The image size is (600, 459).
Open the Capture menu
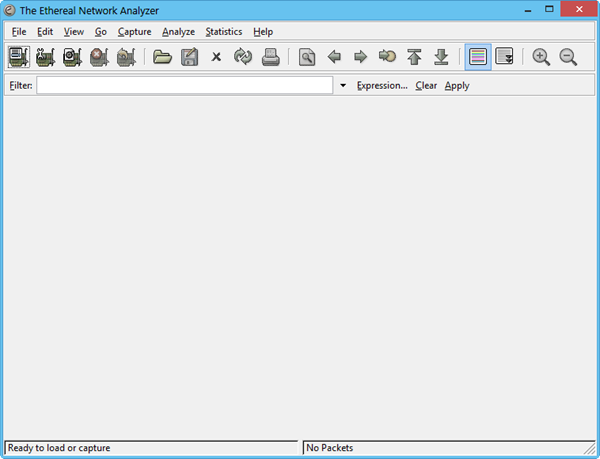point(134,32)
